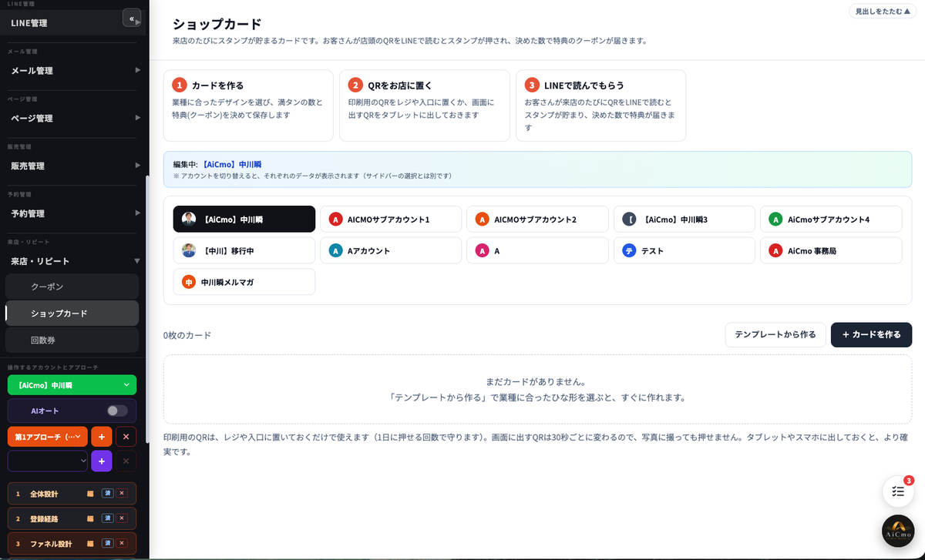The image size is (925, 560).
Task: Switch to 【AiCmo】中川瞬3 account
Action: tap(684, 220)
